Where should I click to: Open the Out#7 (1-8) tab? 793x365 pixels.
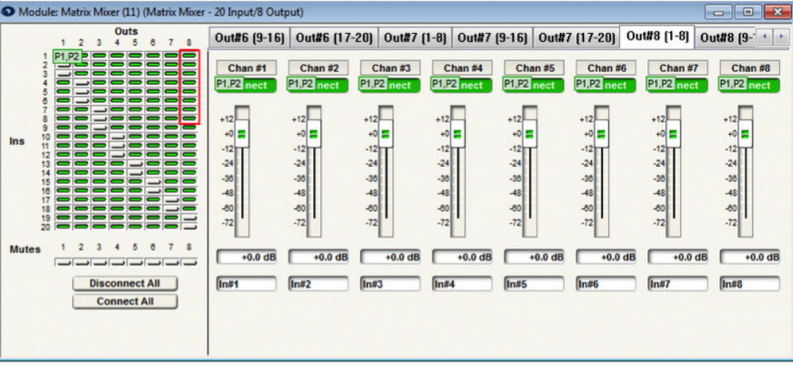415,38
